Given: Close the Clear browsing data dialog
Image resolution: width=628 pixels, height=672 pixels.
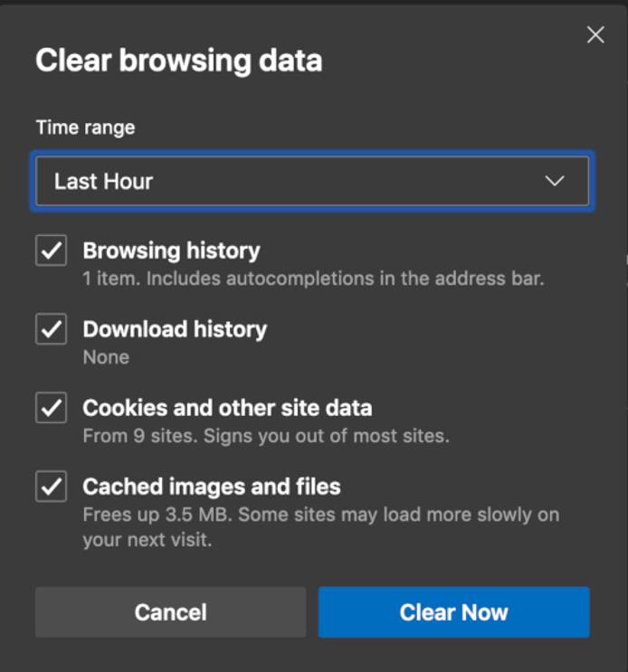Looking at the screenshot, I should [595, 35].
